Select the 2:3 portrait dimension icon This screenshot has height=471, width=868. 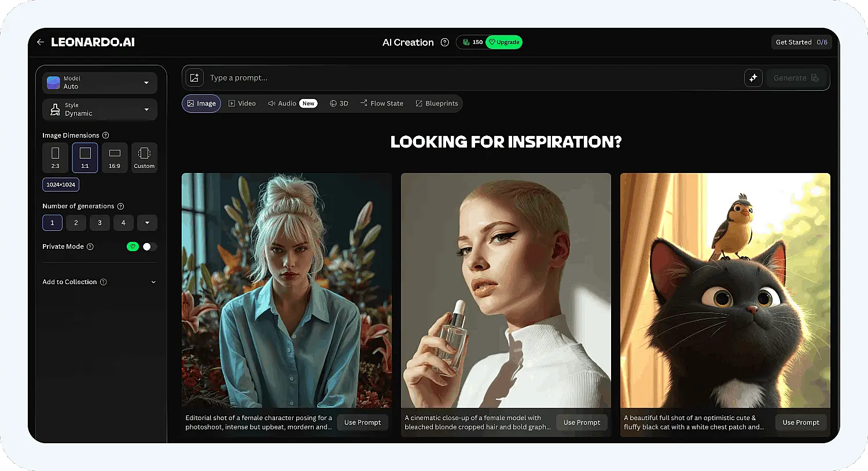click(55, 157)
